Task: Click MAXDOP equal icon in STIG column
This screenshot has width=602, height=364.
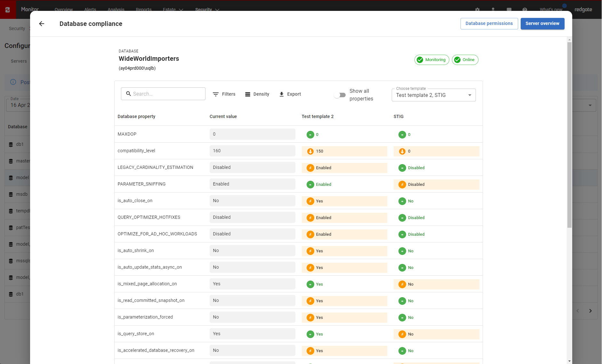Action: (402, 135)
